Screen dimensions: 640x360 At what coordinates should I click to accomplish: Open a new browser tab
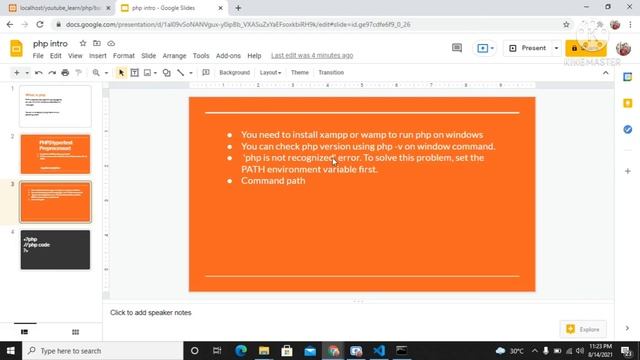pos(238,8)
